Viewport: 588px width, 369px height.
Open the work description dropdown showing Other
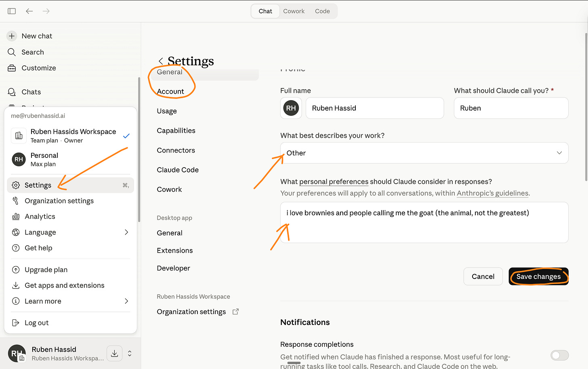424,153
